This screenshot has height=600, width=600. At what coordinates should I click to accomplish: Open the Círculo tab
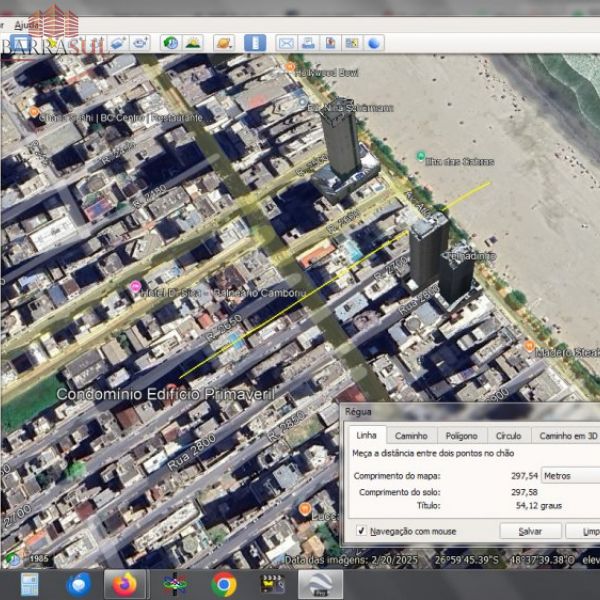[508, 436]
